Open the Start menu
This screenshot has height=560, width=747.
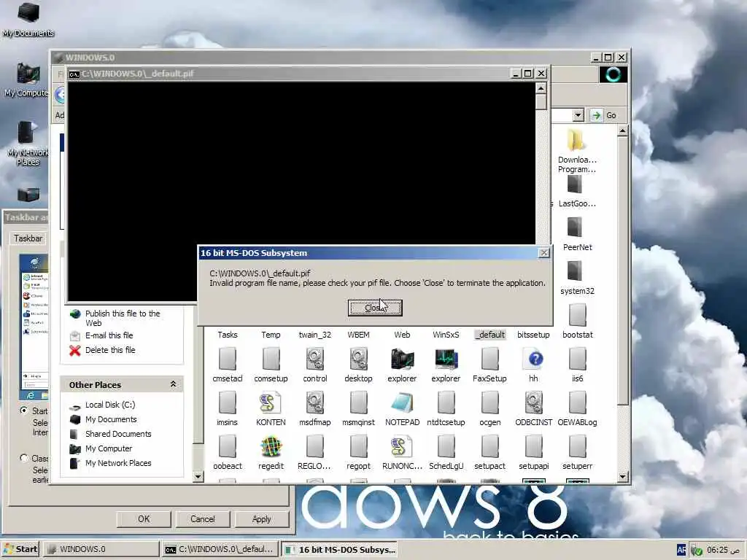(20, 549)
